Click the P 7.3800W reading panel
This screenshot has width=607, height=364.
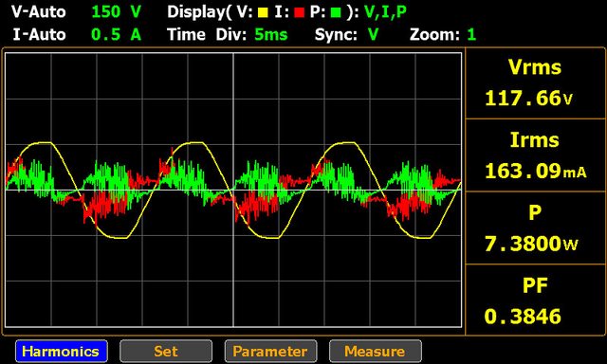pyautogui.click(x=535, y=227)
